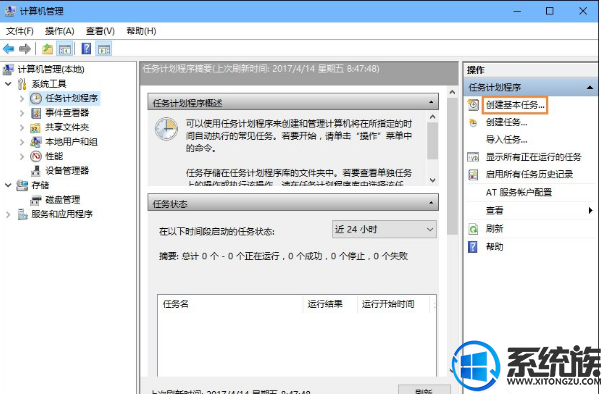Collapse the 任务计划程序概述 section
Image resolution: width=601 pixels, height=394 pixels.
pyautogui.click(x=431, y=102)
